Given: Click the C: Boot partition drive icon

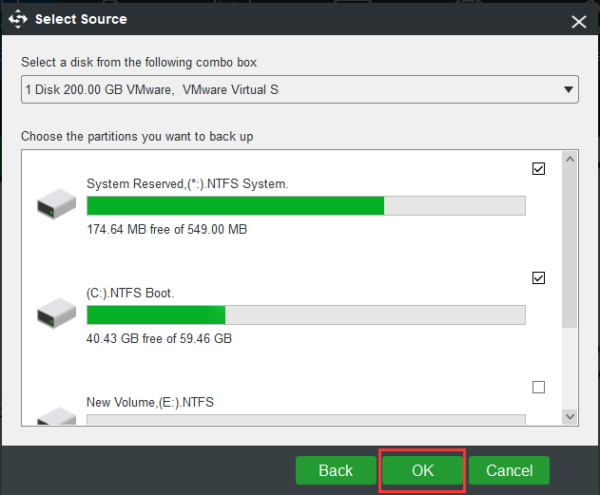Looking at the screenshot, I should point(57,316).
